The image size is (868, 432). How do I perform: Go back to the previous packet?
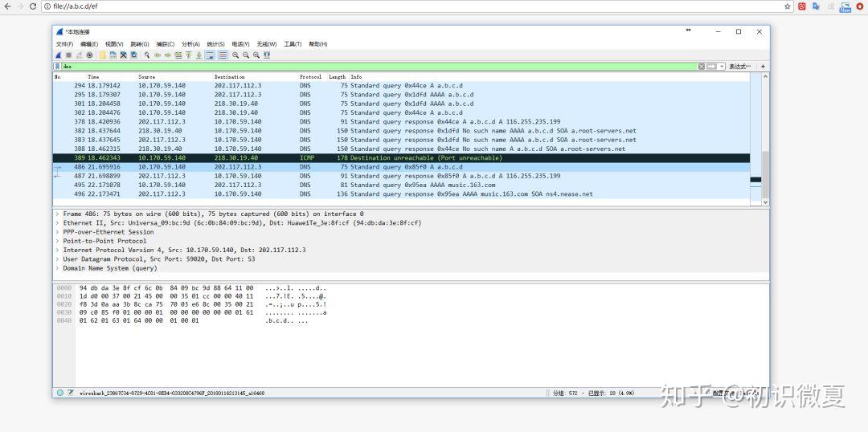coord(158,55)
